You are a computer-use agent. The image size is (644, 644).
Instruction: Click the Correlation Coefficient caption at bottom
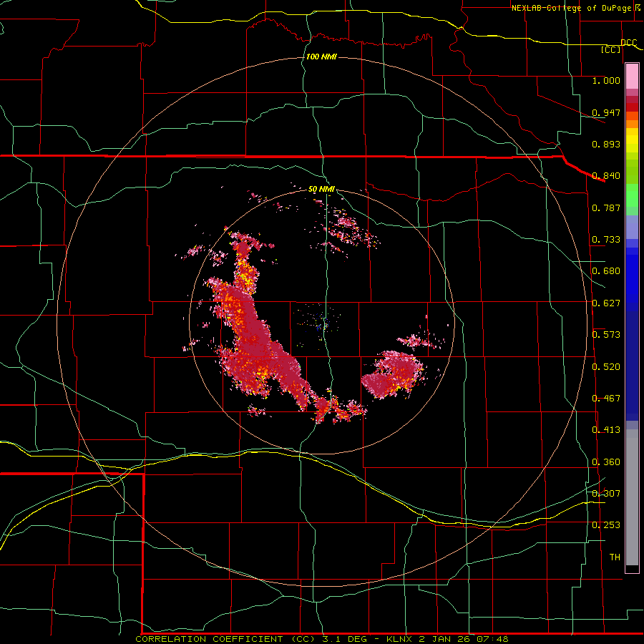coord(322,639)
